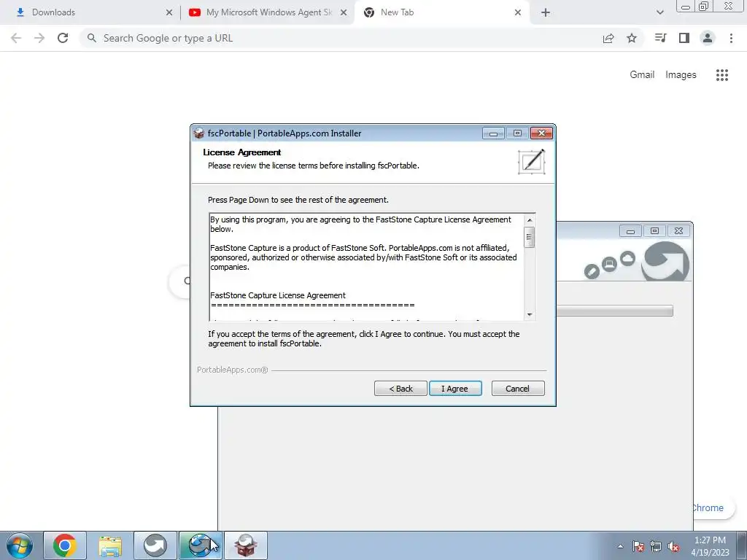Toggle the Chrome side panel icon
The width and height of the screenshot is (747, 560).
tap(684, 38)
